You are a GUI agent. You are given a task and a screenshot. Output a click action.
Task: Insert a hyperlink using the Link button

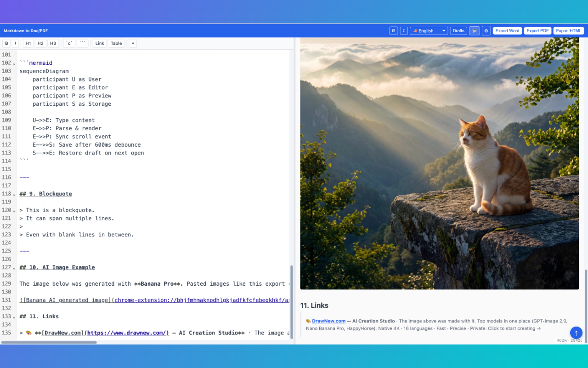100,43
